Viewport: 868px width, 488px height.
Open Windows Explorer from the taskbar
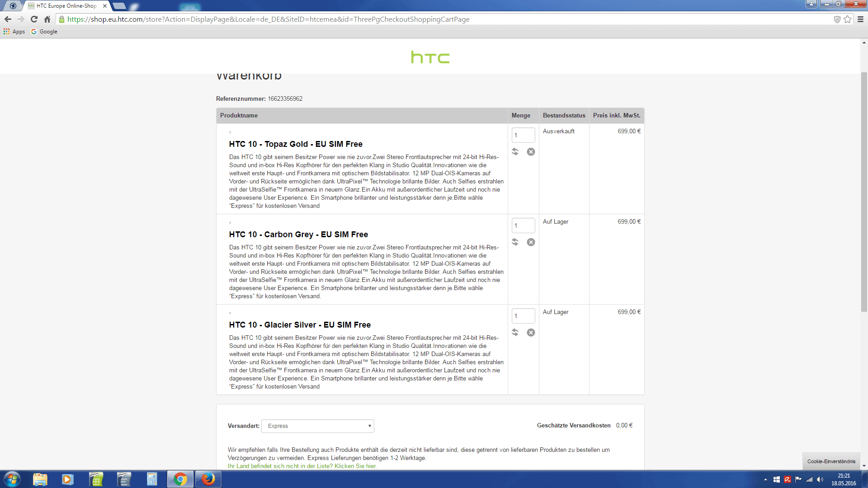tap(40, 479)
